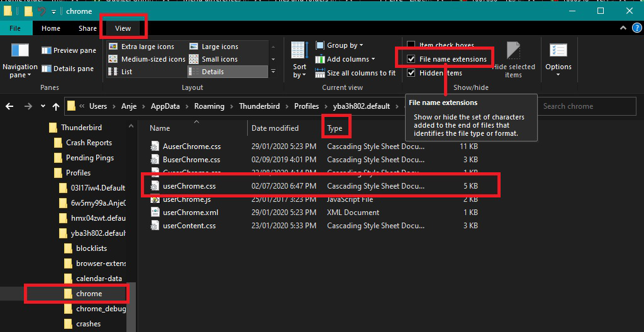Click the Details pane icon
The image size is (644, 332).
point(47,69)
